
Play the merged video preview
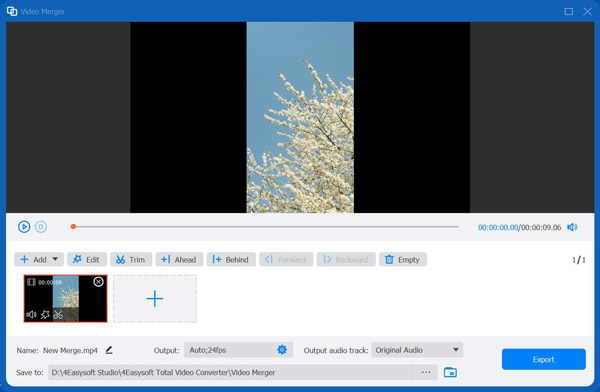[x=24, y=227]
